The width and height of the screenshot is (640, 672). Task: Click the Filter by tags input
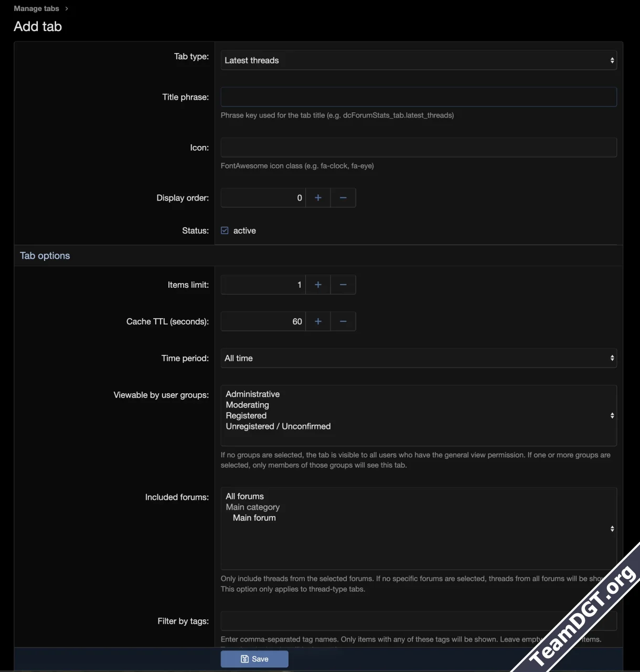click(x=419, y=621)
